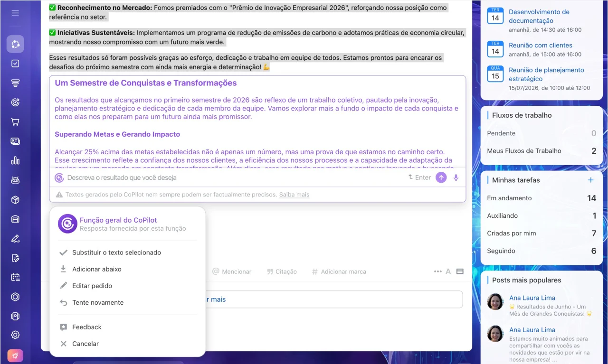This screenshot has width=608, height=364.
Task: Open the Desenvolvimento de documentação event link
Action: [539, 16]
